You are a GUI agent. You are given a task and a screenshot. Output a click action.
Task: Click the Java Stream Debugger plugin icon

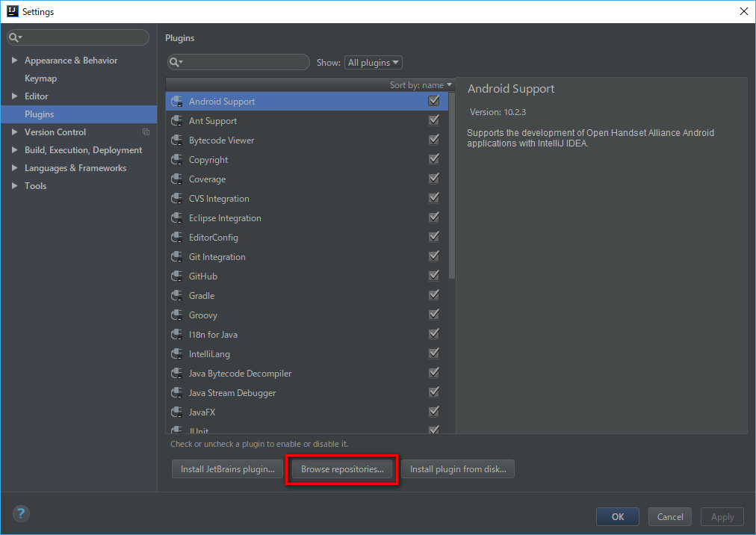[177, 393]
